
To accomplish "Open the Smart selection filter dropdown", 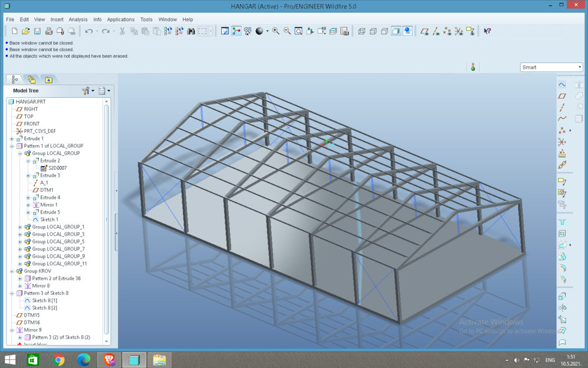I will pyautogui.click(x=552, y=67).
